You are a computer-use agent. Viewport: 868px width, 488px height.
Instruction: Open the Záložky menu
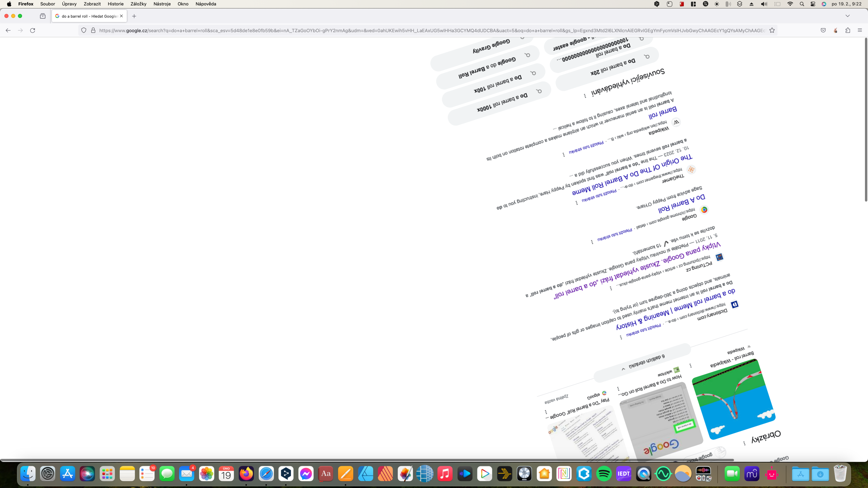coord(138,4)
